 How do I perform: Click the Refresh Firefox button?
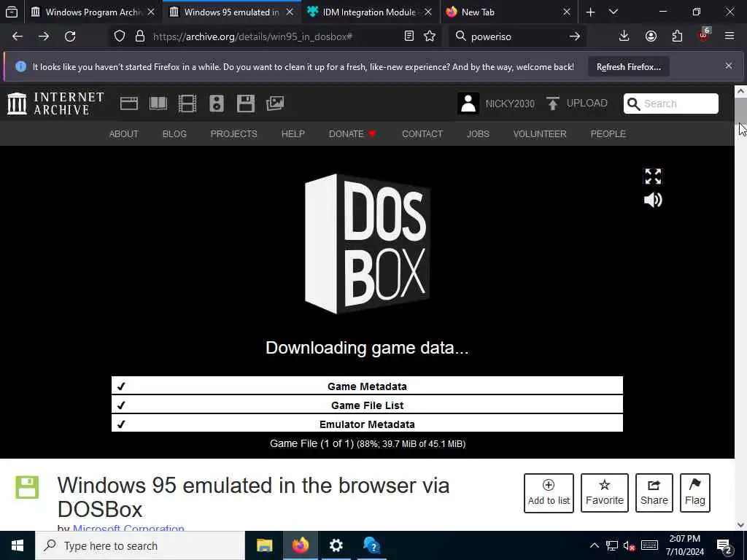click(628, 67)
